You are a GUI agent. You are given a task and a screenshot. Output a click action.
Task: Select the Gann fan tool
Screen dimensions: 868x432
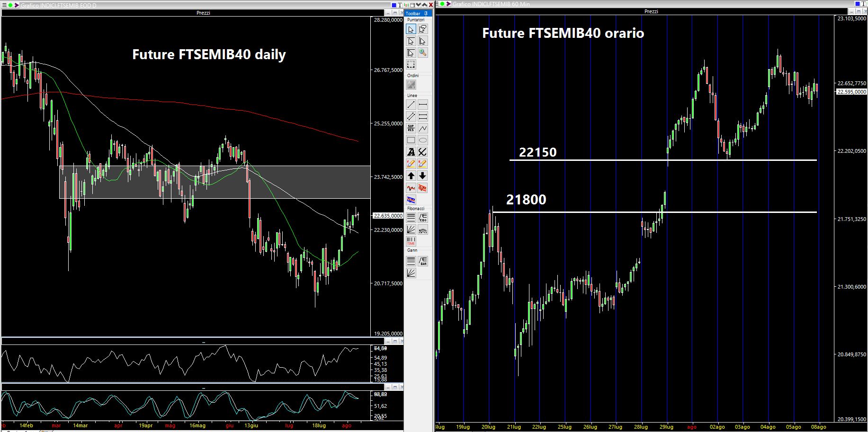411,273
